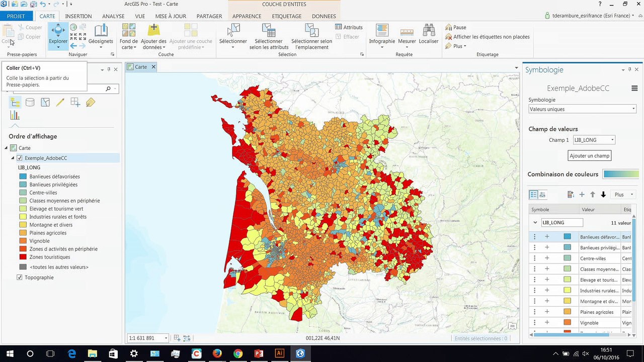
Task: Switch to symbol classes table view toggle
Action: (x=534, y=195)
